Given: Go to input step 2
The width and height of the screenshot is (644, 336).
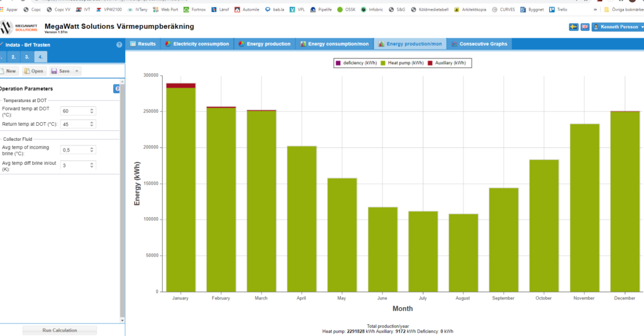Looking at the screenshot, I should click(14, 57).
